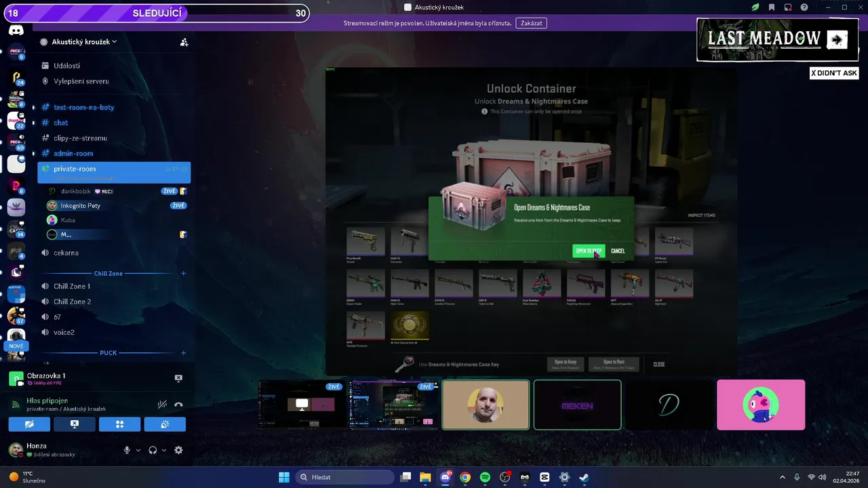The image size is (868, 488).
Task: Stop streaming Obrazovka 1 icon
Action: click(178, 378)
